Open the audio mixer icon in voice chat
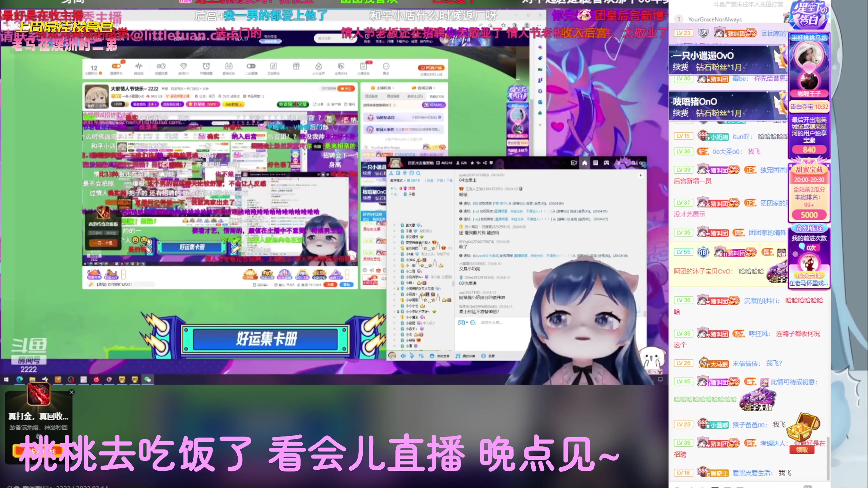 [x=421, y=356]
